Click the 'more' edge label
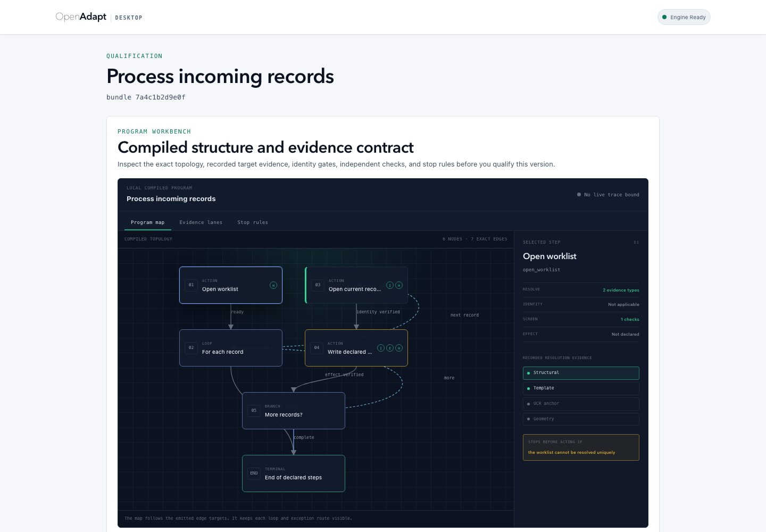This screenshot has height=532, width=766. pyautogui.click(x=449, y=378)
